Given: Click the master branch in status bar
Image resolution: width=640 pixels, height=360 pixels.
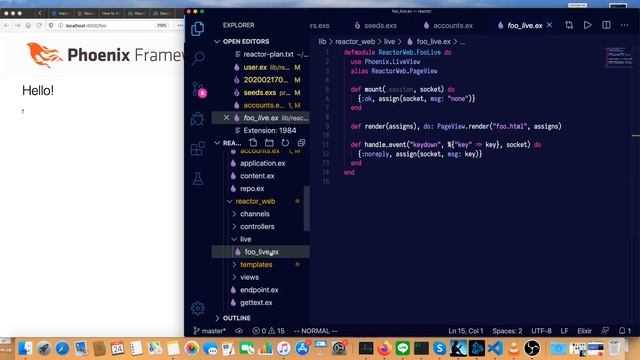Looking at the screenshot, I should (x=209, y=331).
